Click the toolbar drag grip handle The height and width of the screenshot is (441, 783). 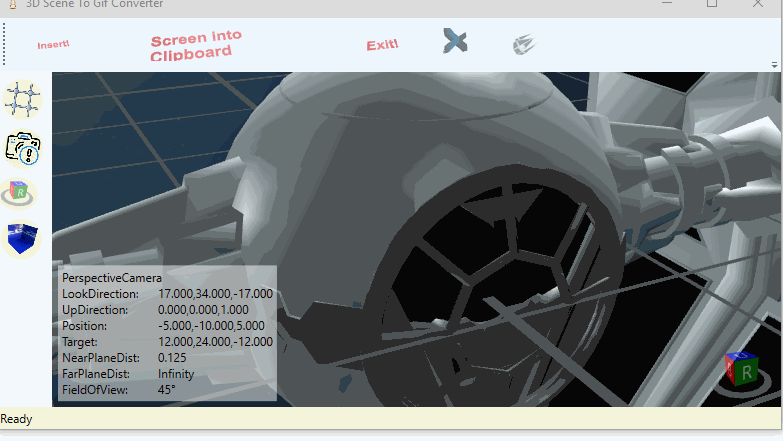(4, 45)
